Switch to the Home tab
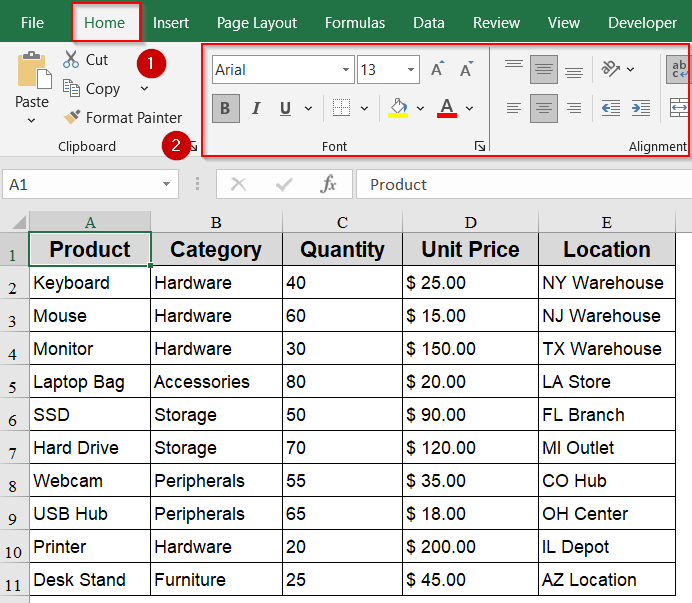 pos(105,23)
